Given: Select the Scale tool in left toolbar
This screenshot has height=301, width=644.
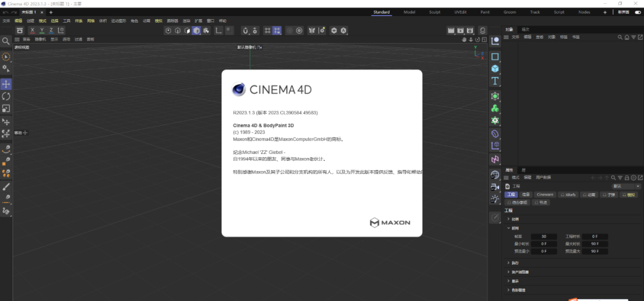Looking at the screenshot, I should point(6,108).
